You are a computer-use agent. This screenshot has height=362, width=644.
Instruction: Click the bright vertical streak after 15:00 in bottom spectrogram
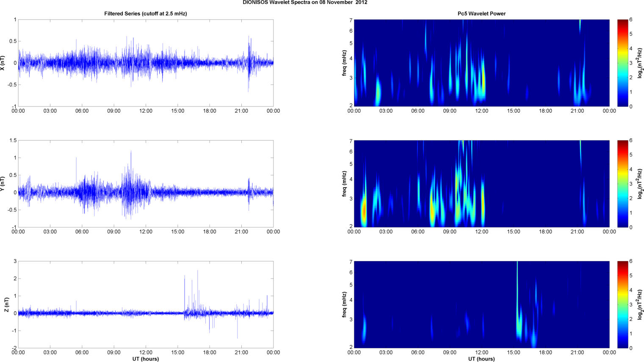517,297
